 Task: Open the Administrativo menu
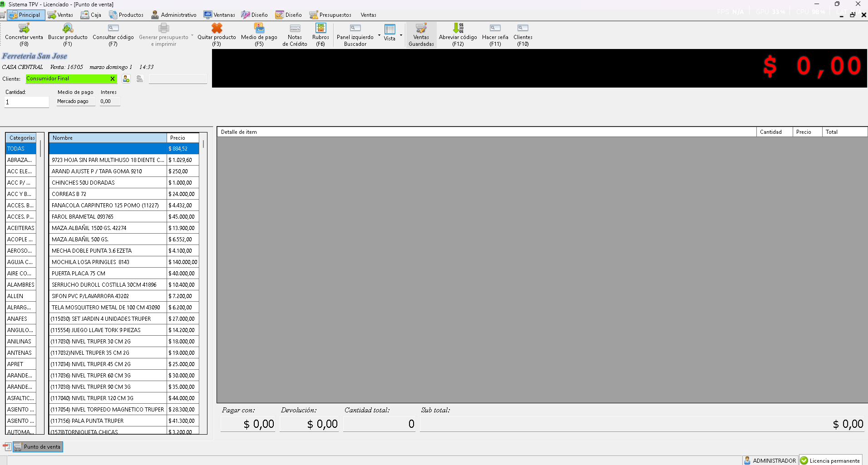[174, 15]
